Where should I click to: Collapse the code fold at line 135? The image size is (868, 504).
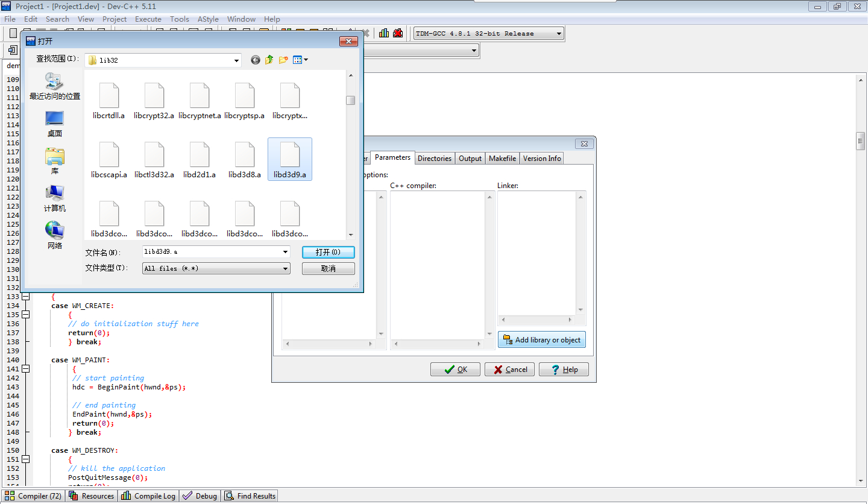pyautogui.click(x=26, y=315)
